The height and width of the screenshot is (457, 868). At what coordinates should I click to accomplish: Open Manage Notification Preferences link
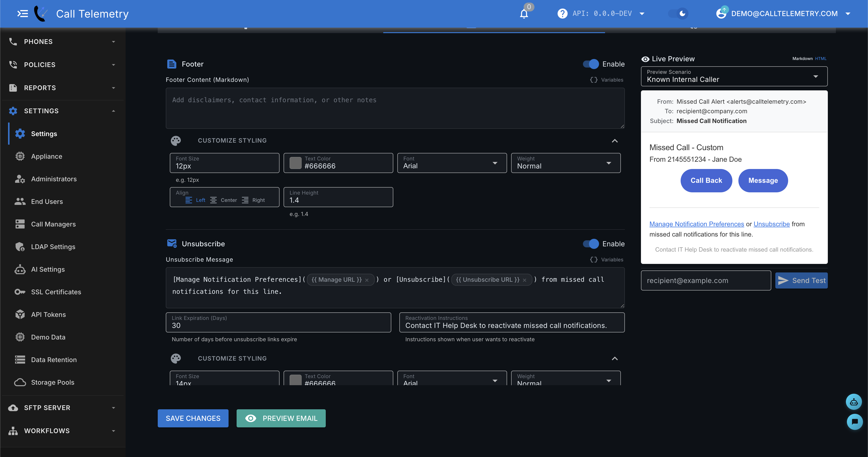696,224
